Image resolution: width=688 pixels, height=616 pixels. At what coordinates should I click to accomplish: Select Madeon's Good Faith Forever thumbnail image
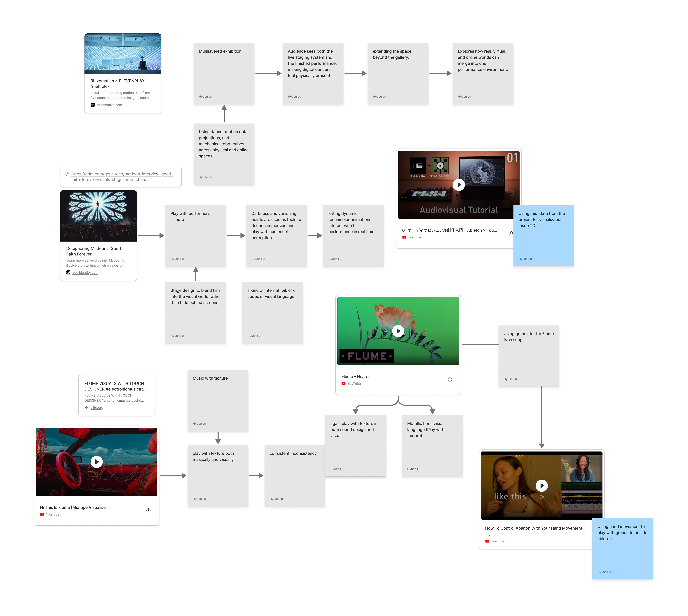coord(98,216)
